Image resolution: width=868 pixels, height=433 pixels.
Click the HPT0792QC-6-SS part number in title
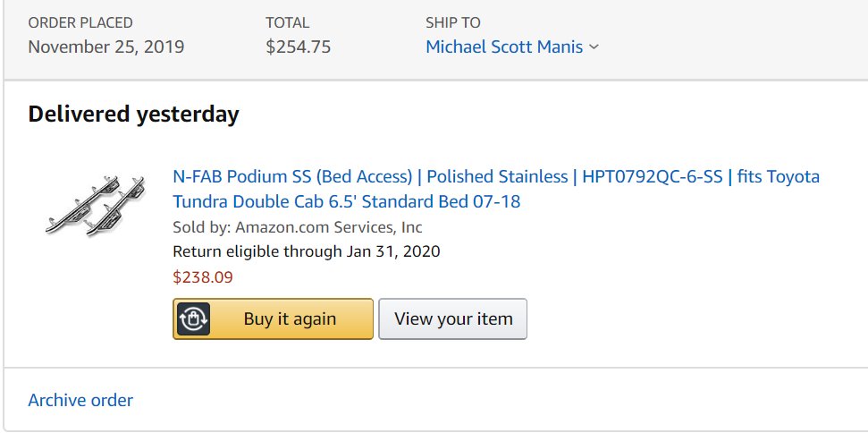[x=653, y=176]
